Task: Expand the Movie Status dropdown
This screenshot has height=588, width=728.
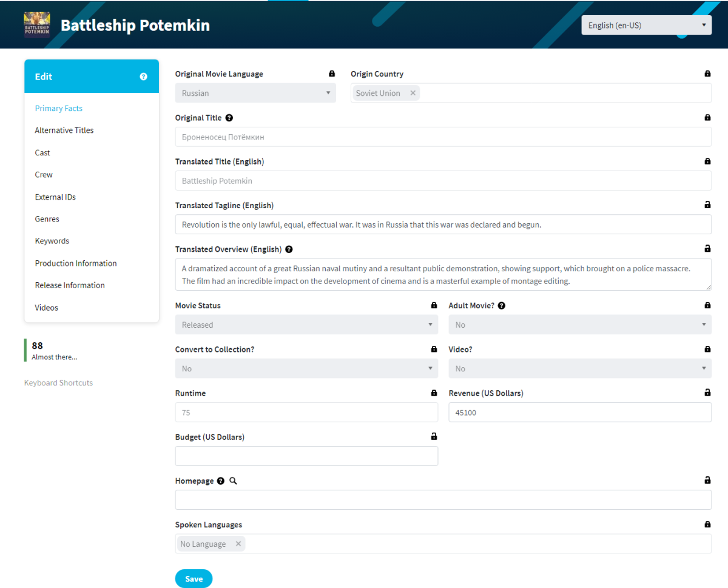Action: point(306,325)
